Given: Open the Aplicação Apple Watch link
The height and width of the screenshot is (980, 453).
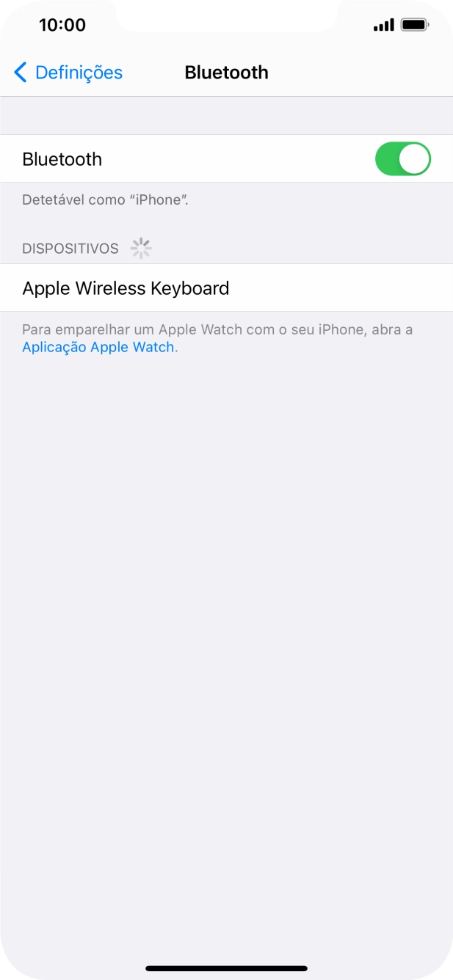Looking at the screenshot, I should [x=98, y=348].
